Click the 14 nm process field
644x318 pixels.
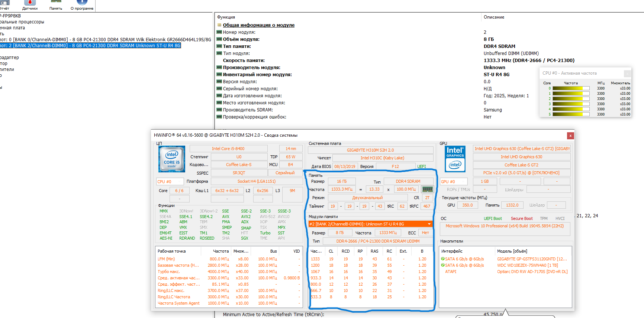[291, 149]
